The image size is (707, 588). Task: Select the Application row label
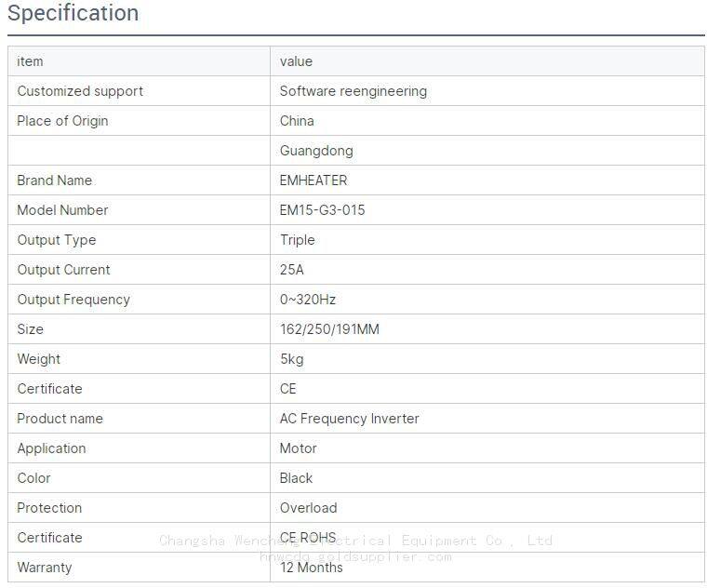click(51, 448)
